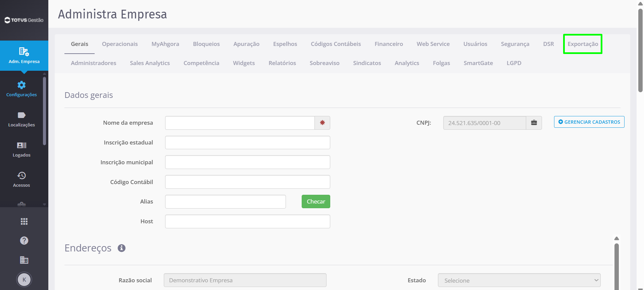Open the Analytics tab
Image resolution: width=644 pixels, height=290 pixels.
(407, 63)
